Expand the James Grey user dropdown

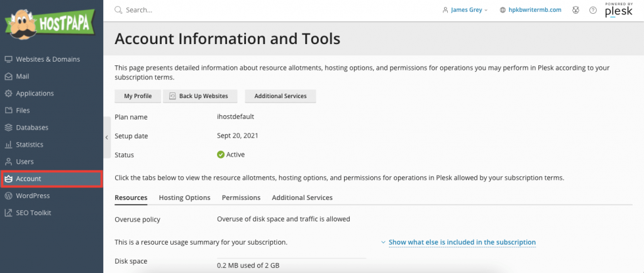click(x=465, y=10)
